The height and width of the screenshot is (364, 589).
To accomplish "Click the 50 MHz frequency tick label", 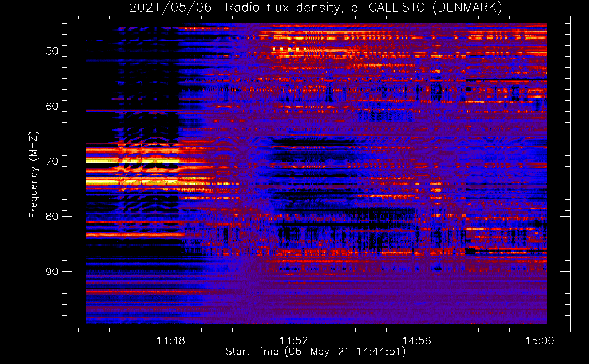I will tap(52, 51).
